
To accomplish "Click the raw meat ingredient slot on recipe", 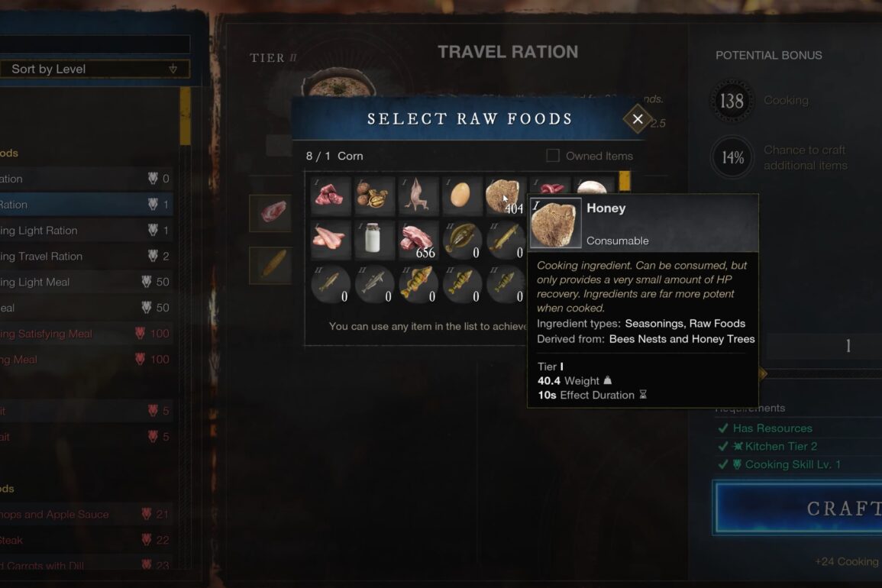I will (271, 213).
